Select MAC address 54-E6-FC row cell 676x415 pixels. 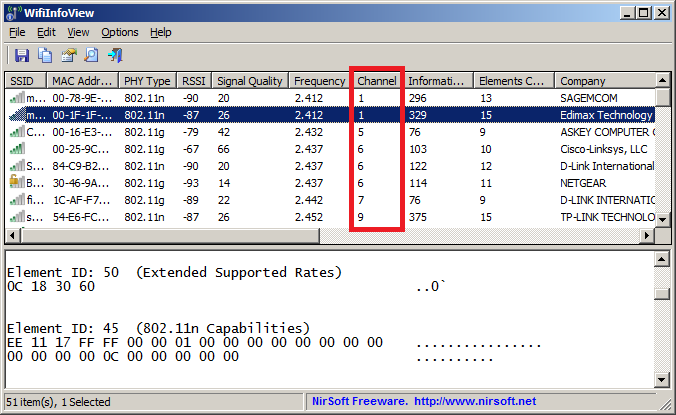(82, 217)
